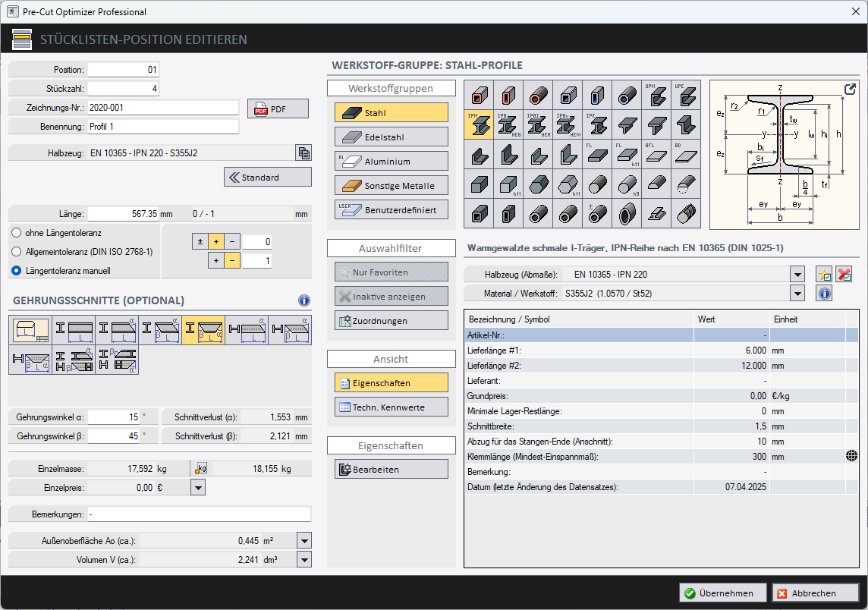Expand the Volumen V unit dropdown
Image resolution: width=868 pixels, height=610 pixels.
click(x=304, y=560)
